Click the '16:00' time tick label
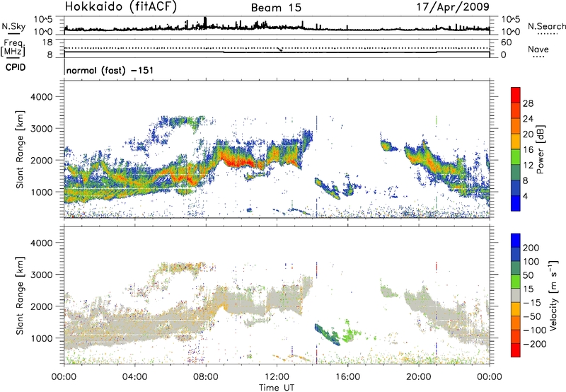Viewport: 566px width, 392px height. (347, 377)
